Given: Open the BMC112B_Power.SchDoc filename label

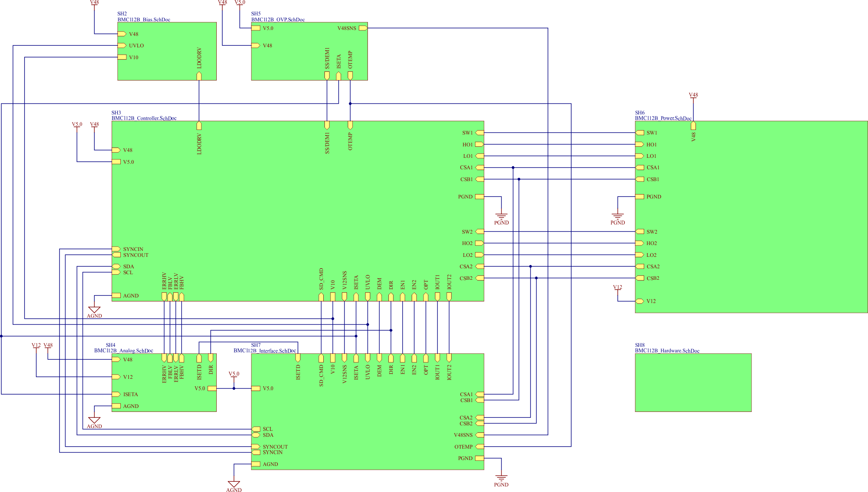Looking at the screenshot, I should click(x=663, y=118).
